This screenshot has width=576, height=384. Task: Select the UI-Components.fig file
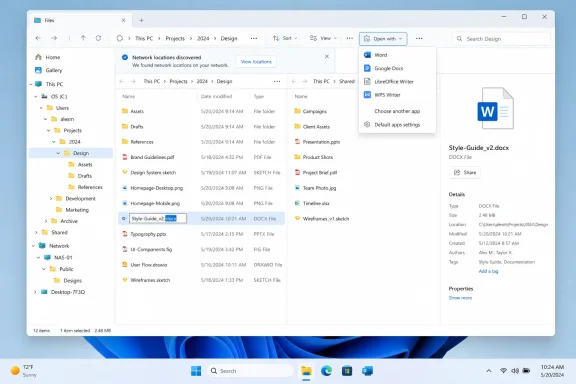(151, 250)
